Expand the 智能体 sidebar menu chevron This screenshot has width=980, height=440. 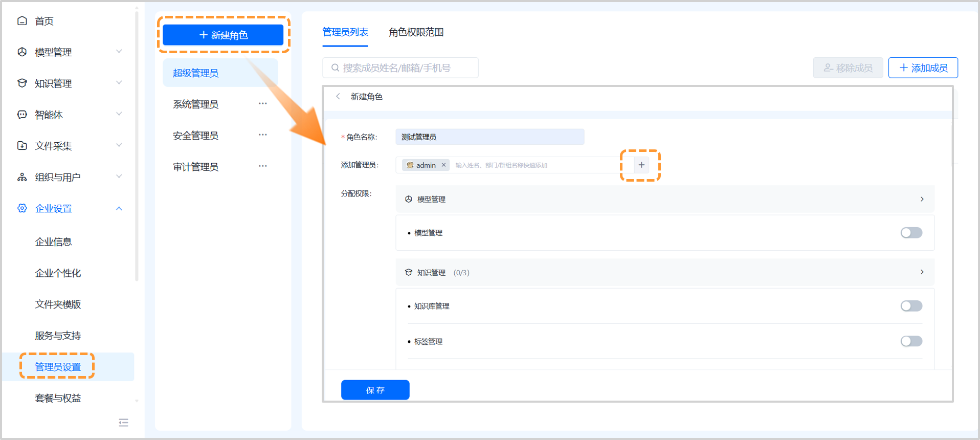tap(119, 114)
